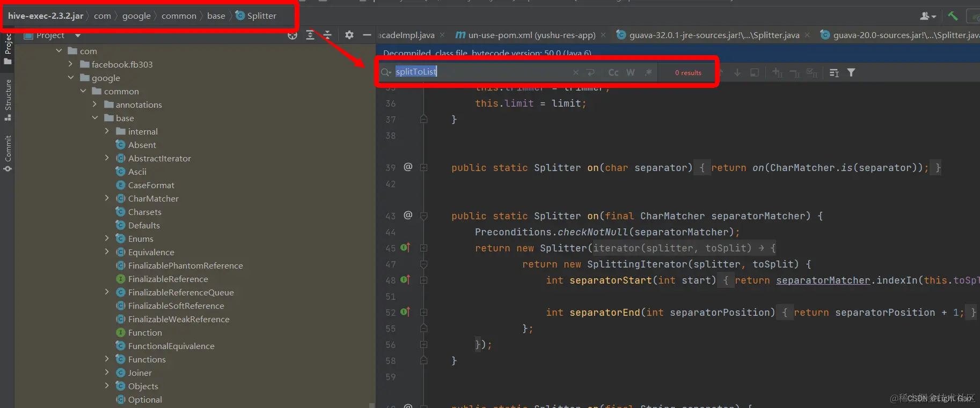Viewport: 980px width, 408px height.
Task: Close guava-32.0.1 Splitter.java tab
Action: pyautogui.click(x=807, y=35)
